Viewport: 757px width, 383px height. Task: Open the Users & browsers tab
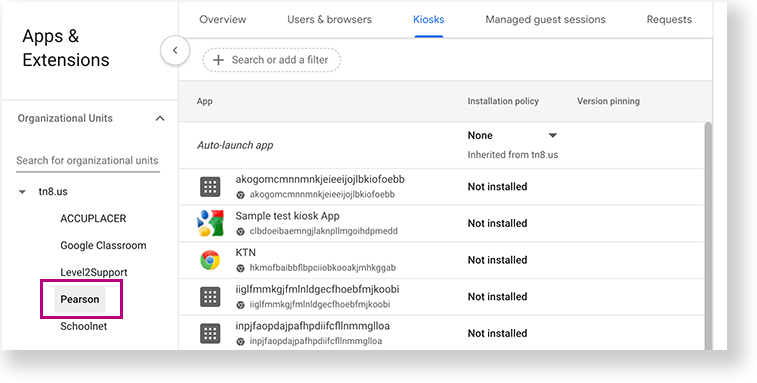pyautogui.click(x=329, y=19)
